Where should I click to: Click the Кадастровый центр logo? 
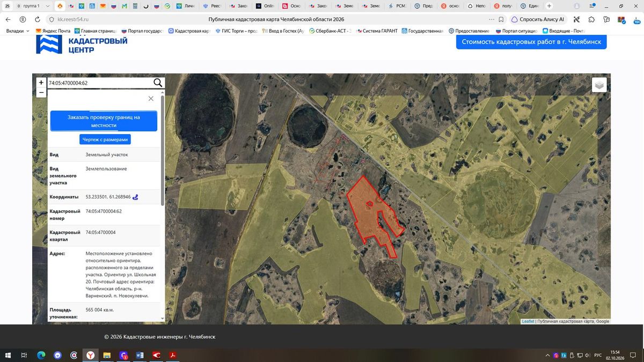(x=82, y=45)
